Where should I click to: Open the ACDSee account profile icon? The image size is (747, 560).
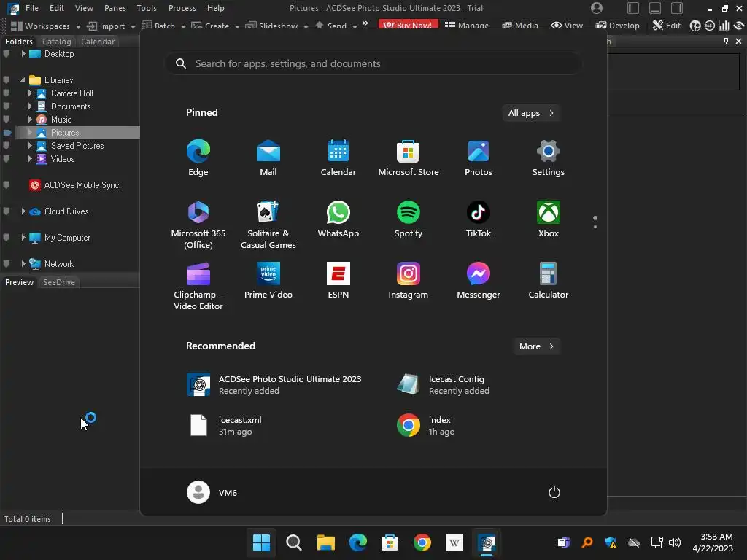coord(597,8)
